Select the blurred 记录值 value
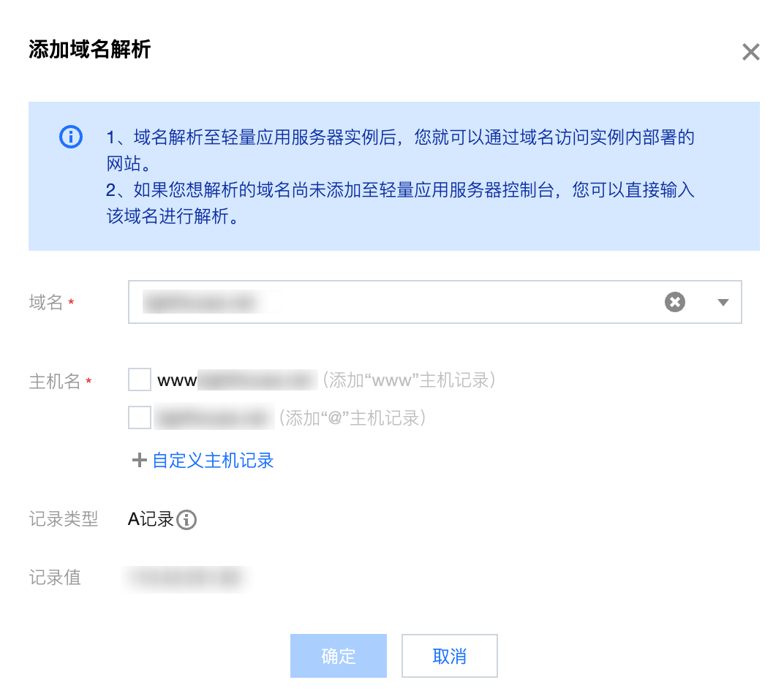This screenshot has height=699, width=784. pyautogui.click(x=186, y=578)
